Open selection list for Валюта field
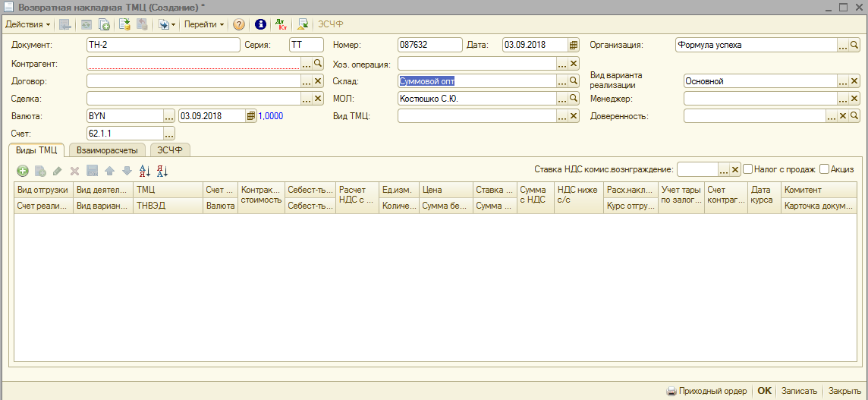The height and width of the screenshot is (400, 868). [x=169, y=116]
